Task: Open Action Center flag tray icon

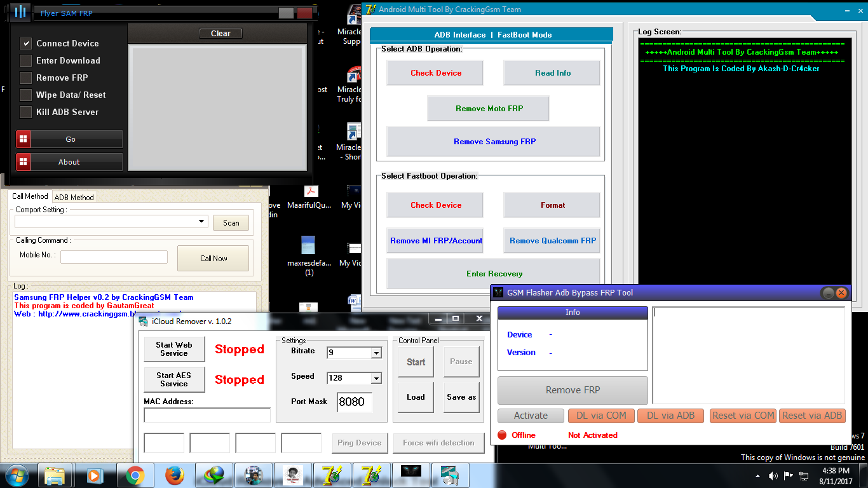Action: click(789, 475)
